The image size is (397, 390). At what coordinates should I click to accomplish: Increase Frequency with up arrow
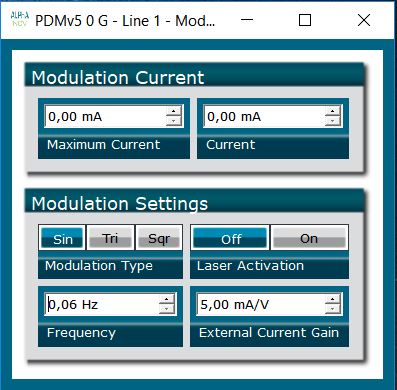pos(167,299)
